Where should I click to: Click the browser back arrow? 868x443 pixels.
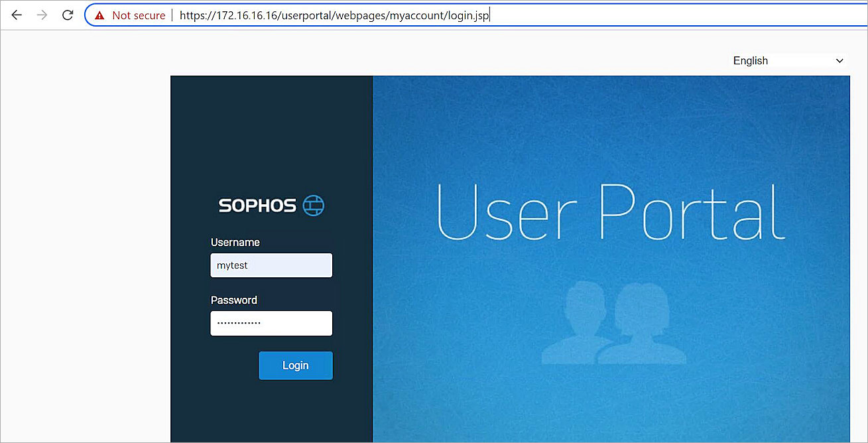click(16, 15)
